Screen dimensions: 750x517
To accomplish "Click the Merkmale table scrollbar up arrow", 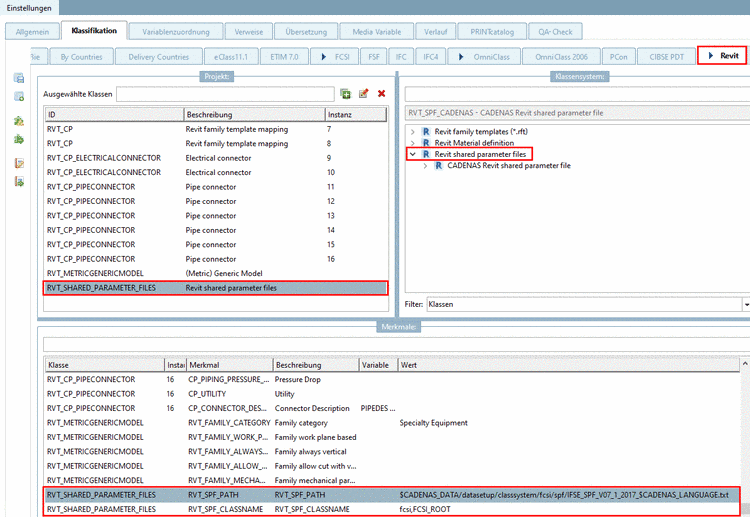I will click(x=745, y=364).
